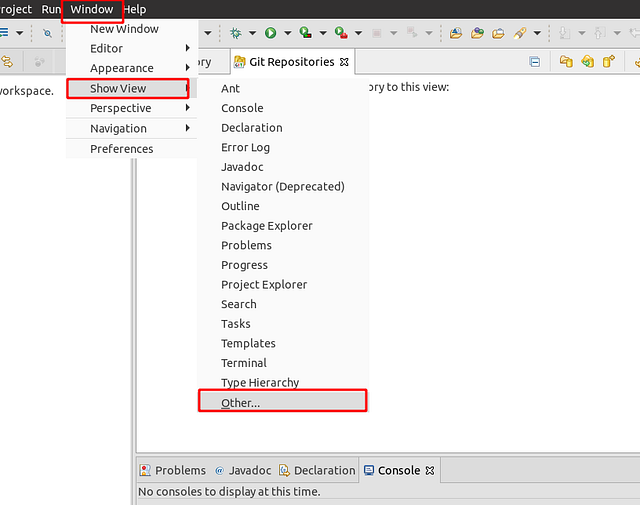Click the Search flashlight icon

click(x=520, y=33)
